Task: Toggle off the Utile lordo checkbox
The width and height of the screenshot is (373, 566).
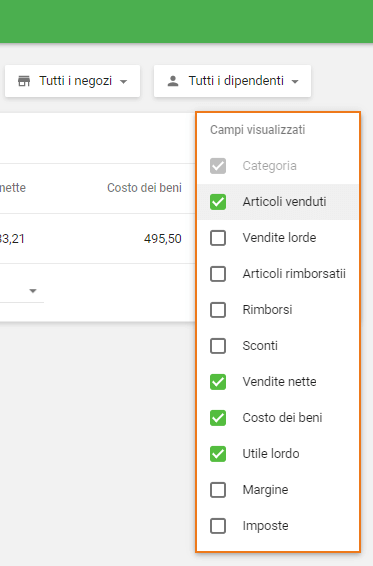Action: click(218, 454)
